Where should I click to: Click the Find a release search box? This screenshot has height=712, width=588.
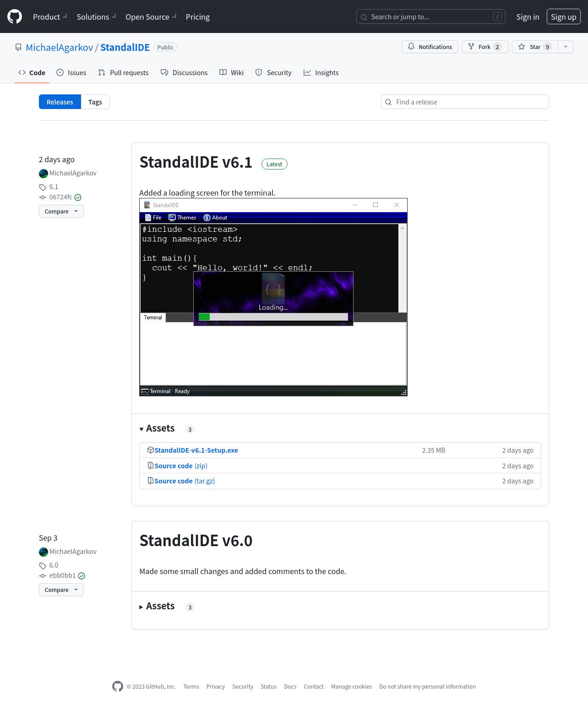coord(465,102)
